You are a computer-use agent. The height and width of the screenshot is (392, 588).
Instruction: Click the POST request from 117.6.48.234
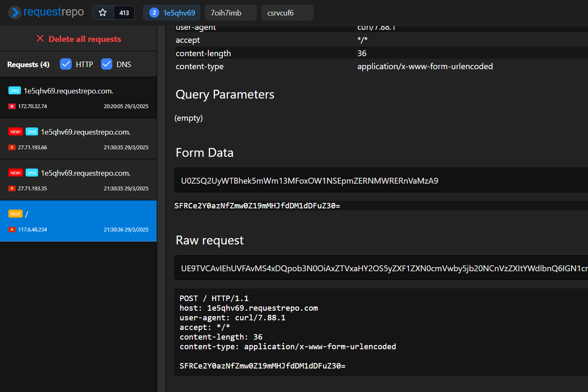click(78, 221)
